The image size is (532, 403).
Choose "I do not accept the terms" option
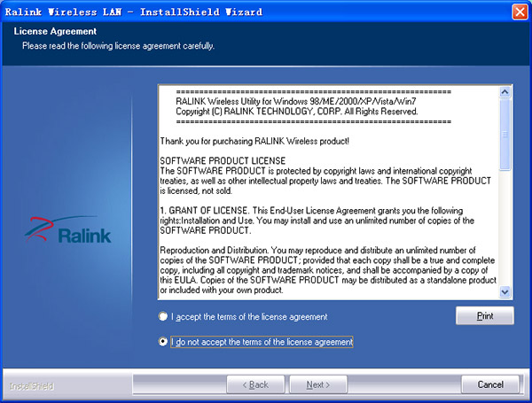pos(162,341)
